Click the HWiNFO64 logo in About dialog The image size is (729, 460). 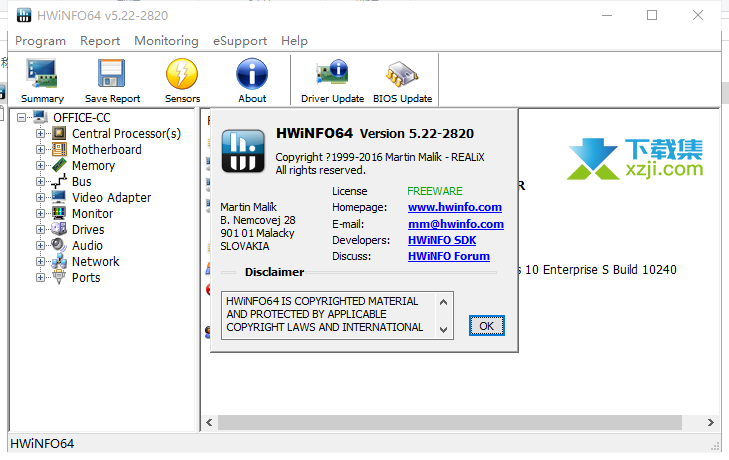[243, 151]
